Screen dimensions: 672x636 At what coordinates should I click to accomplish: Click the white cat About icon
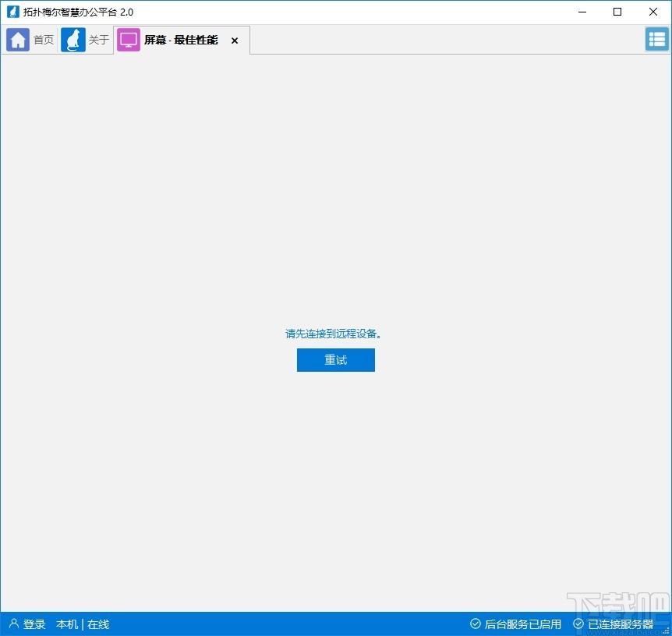pos(73,40)
